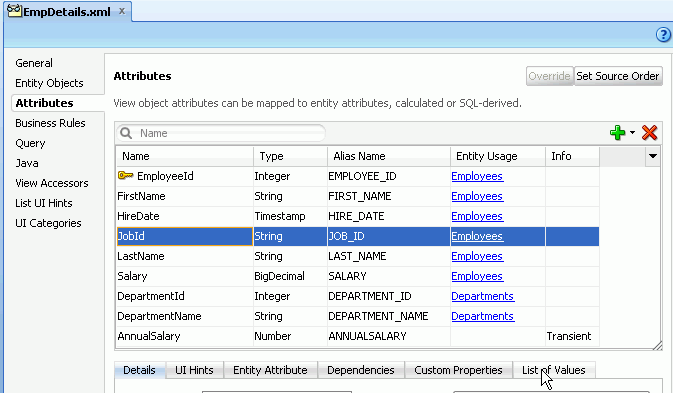Select the Salary attribute row
The image size is (673, 393).
click(358, 276)
